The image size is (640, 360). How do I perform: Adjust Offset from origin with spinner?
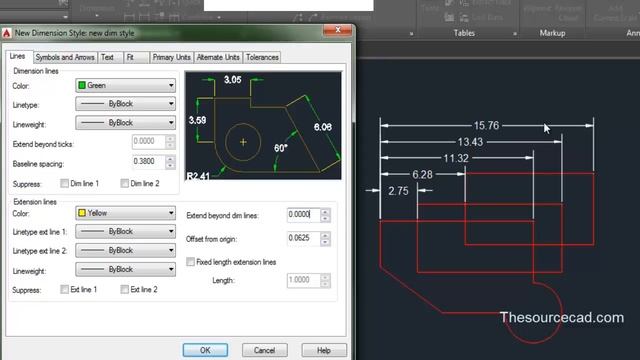(325, 238)
